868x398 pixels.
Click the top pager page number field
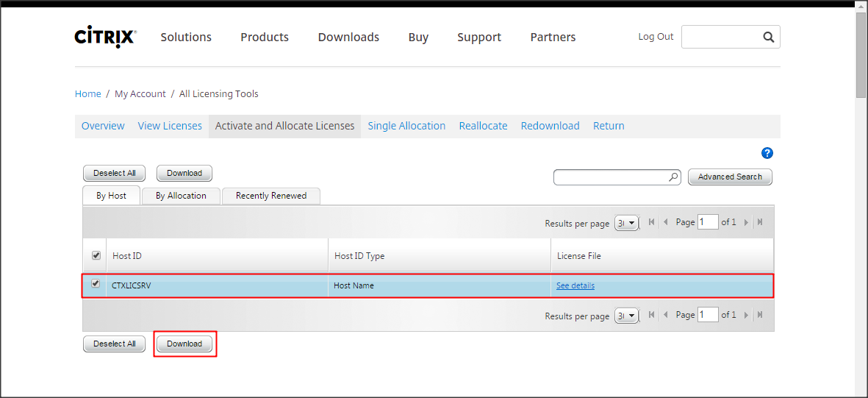point(708,222)
